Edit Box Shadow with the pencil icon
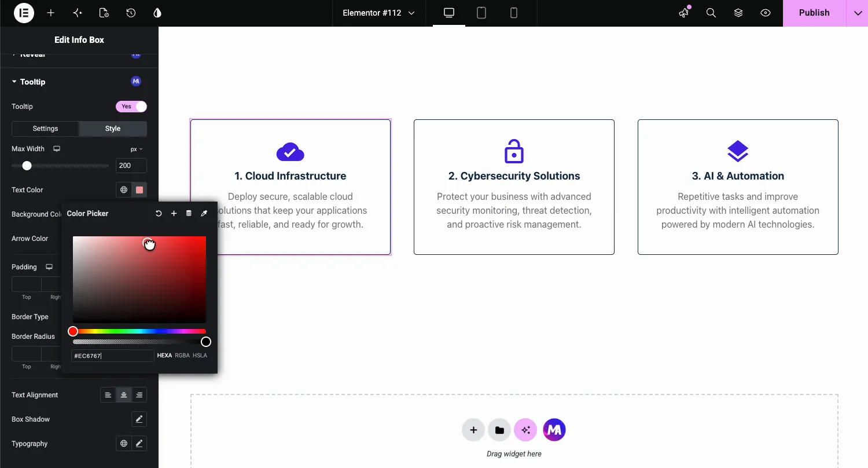This screenshot has width=868, height=468. 139,419
